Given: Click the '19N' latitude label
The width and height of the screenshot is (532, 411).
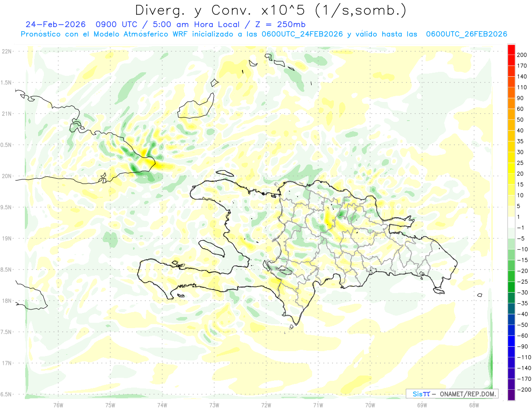Looking at the screenshot, I should click(x=6, y=239).
